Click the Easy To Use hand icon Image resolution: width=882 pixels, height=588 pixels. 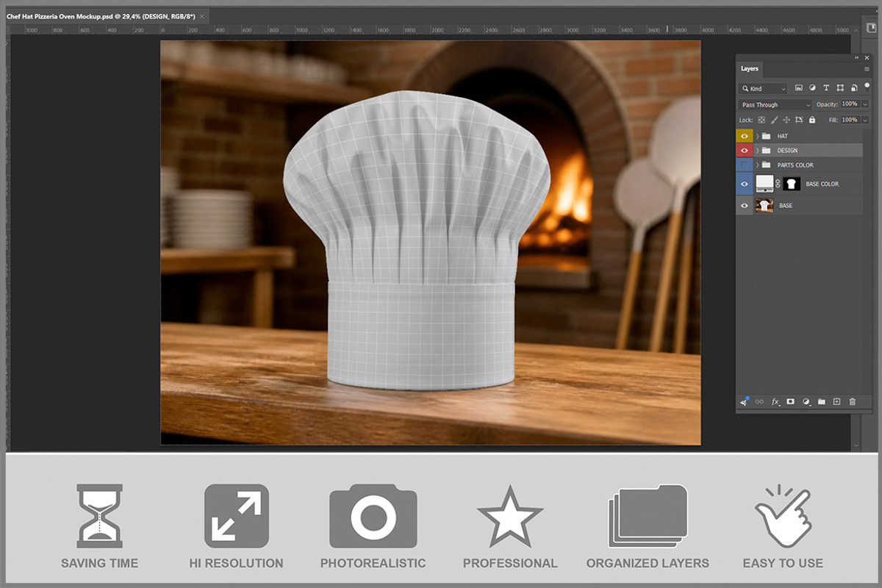click(x=782, y=515)
